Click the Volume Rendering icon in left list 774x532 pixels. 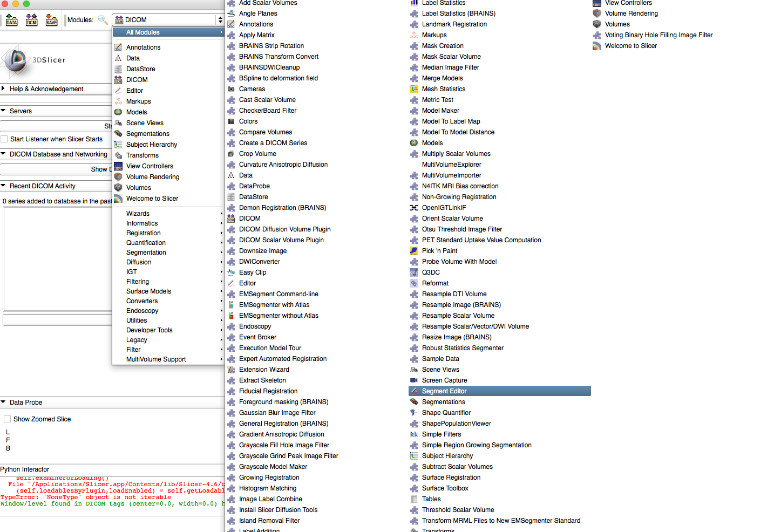pyautogui.click(x=118, y=177)
